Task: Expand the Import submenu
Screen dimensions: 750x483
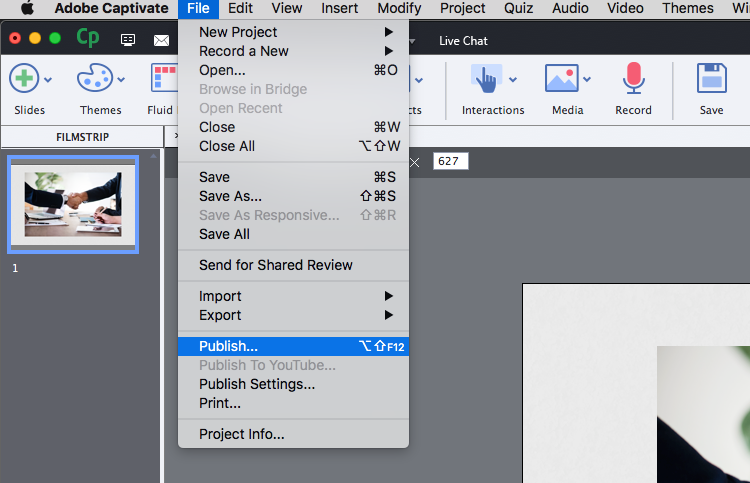Action: tap(293, 296)
